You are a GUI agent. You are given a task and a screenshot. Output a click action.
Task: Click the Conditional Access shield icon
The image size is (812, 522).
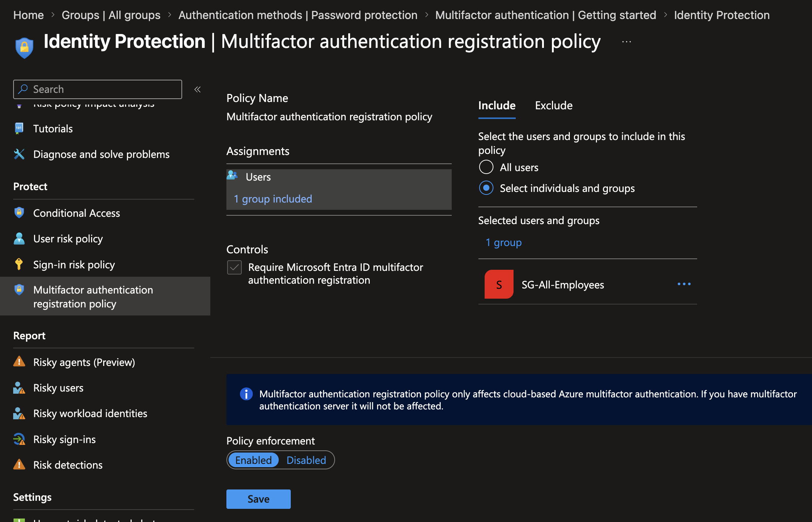(19, 213)
